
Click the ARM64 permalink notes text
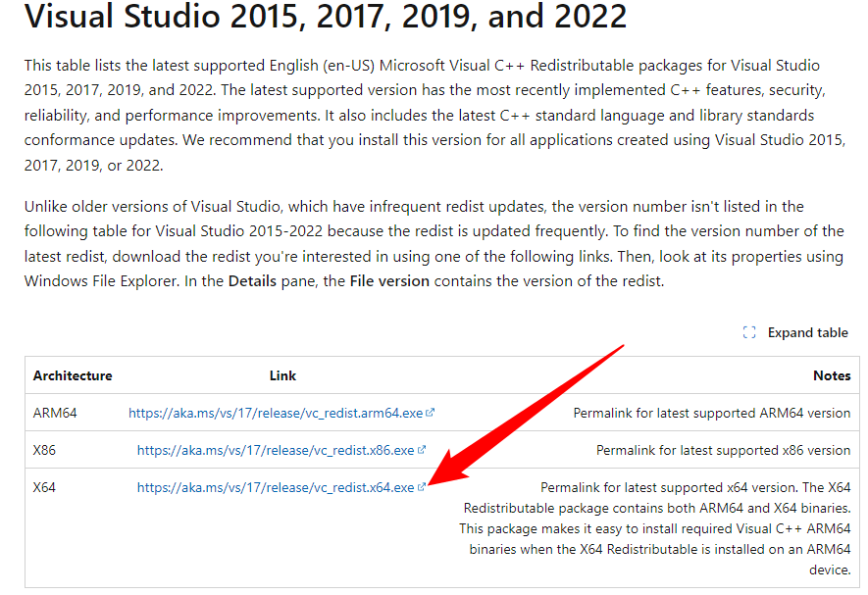tap(710, 413)
